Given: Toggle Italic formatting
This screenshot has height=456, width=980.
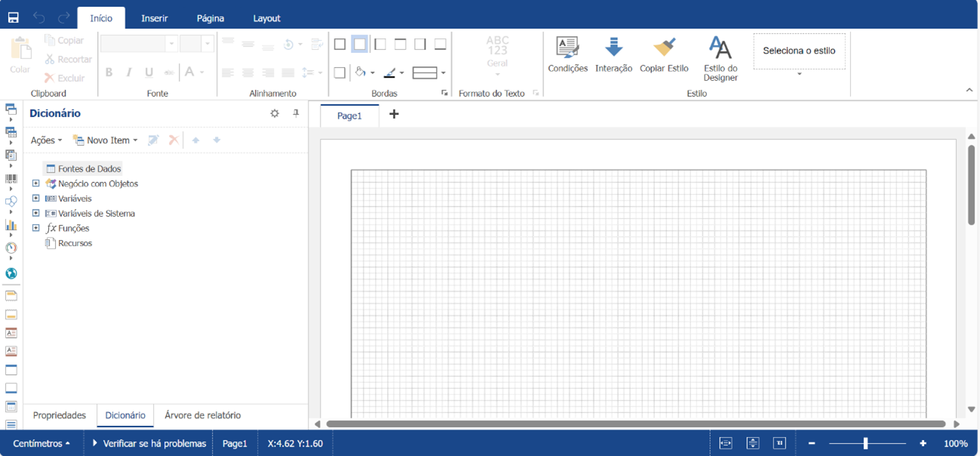Looking at the screenshot, I should click(x=129, y=72).
